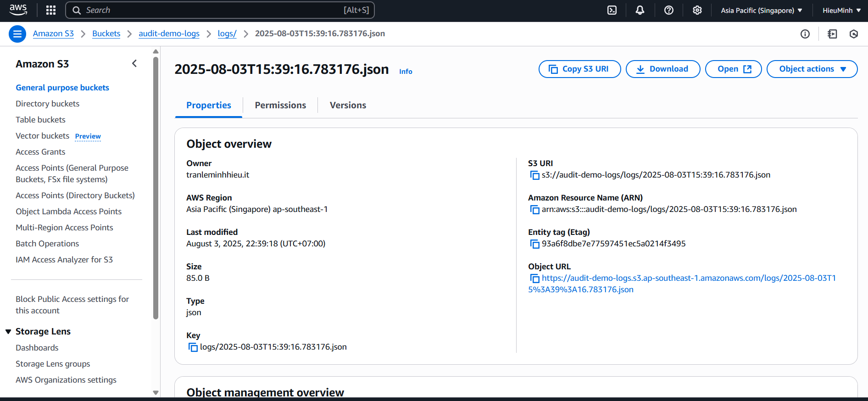Open Batch Operations in sidebar
Screen dimensions: 868x401
pos(47,244)
